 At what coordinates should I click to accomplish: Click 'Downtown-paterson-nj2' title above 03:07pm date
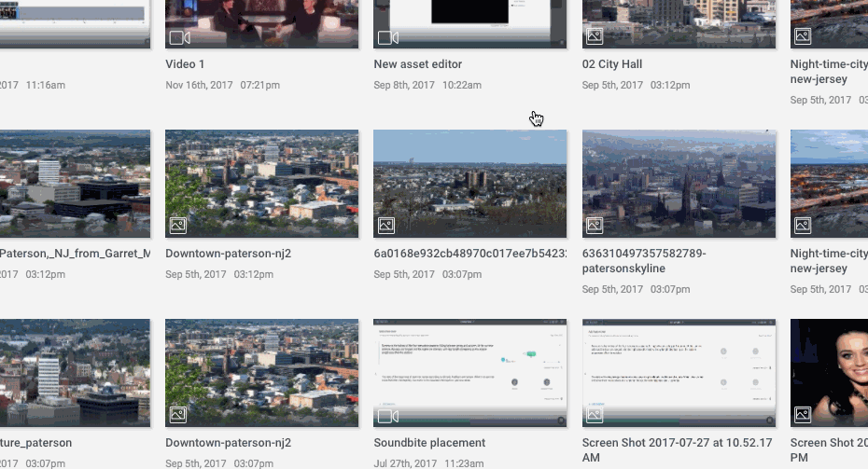(x=228, y=443)
